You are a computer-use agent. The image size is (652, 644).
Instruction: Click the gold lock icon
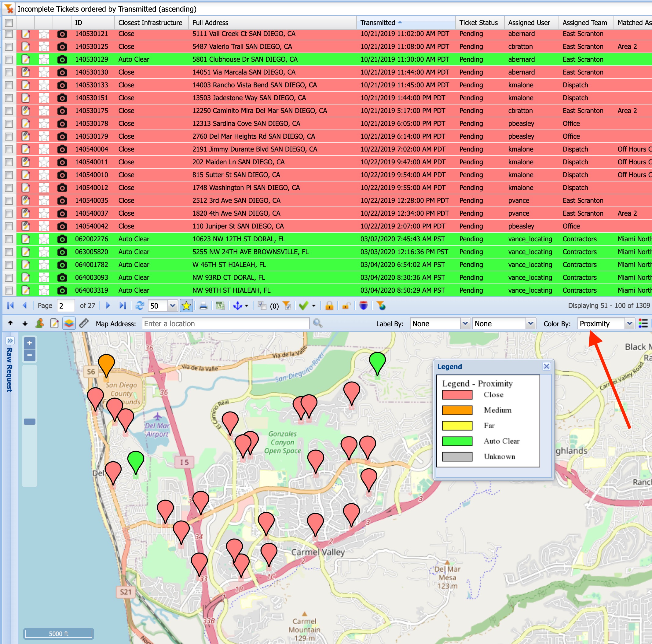tap(329, 306)
